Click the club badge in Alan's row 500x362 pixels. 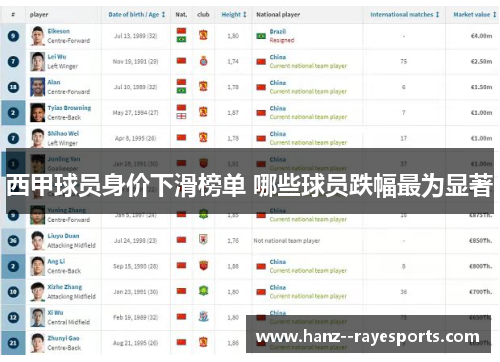pyautogui.click(x=203, y=86)
